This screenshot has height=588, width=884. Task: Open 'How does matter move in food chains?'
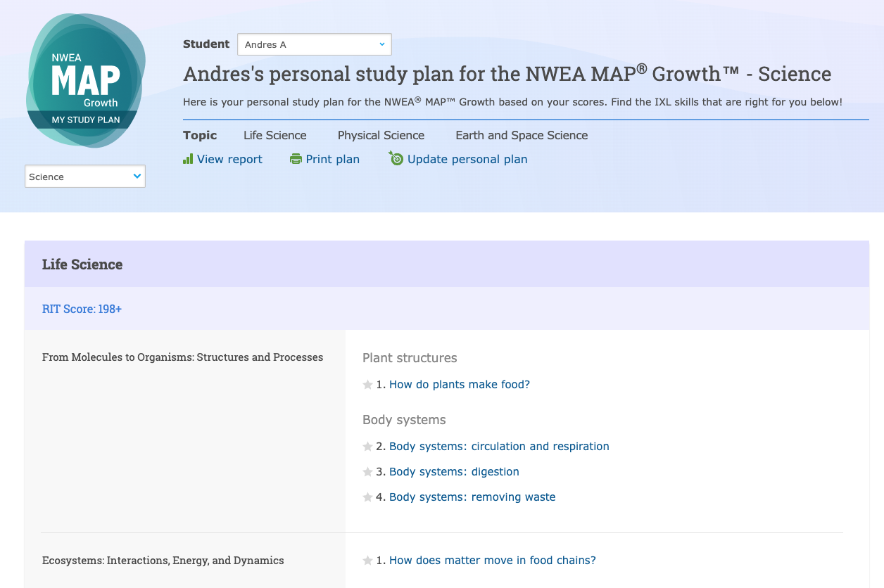click(493, 561)
